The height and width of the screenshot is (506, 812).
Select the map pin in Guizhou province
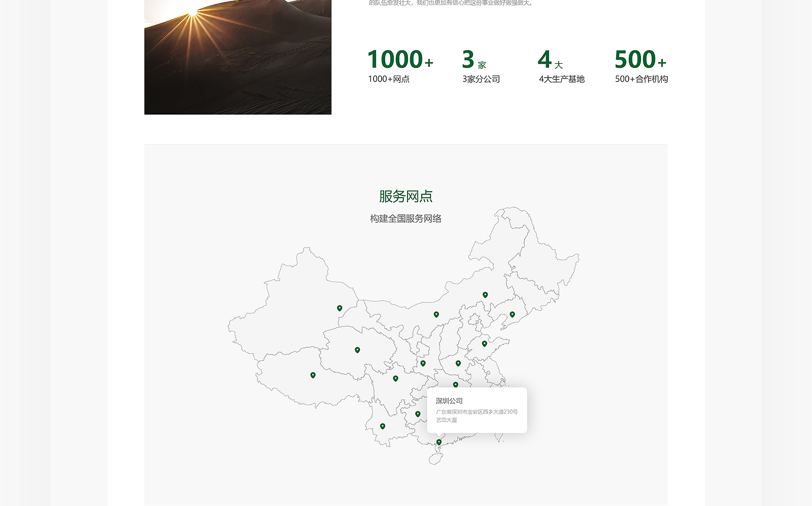[418, 414]
